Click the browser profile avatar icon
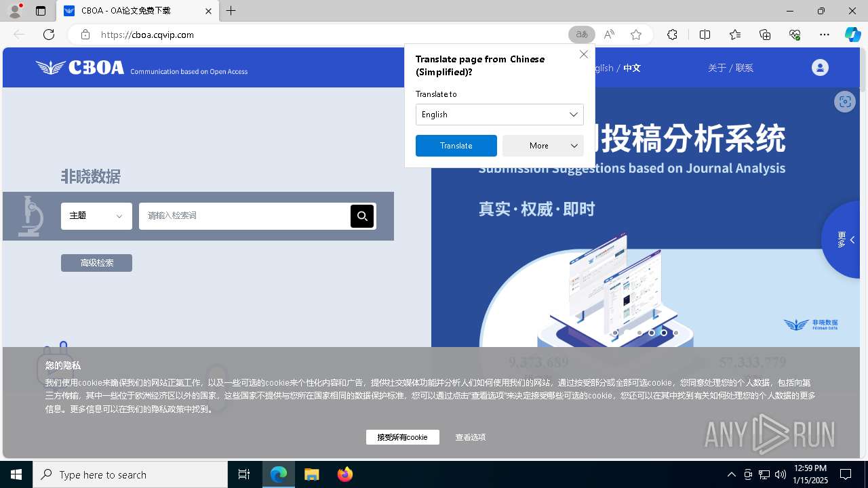Screen dimensions: 868x488 15,10
